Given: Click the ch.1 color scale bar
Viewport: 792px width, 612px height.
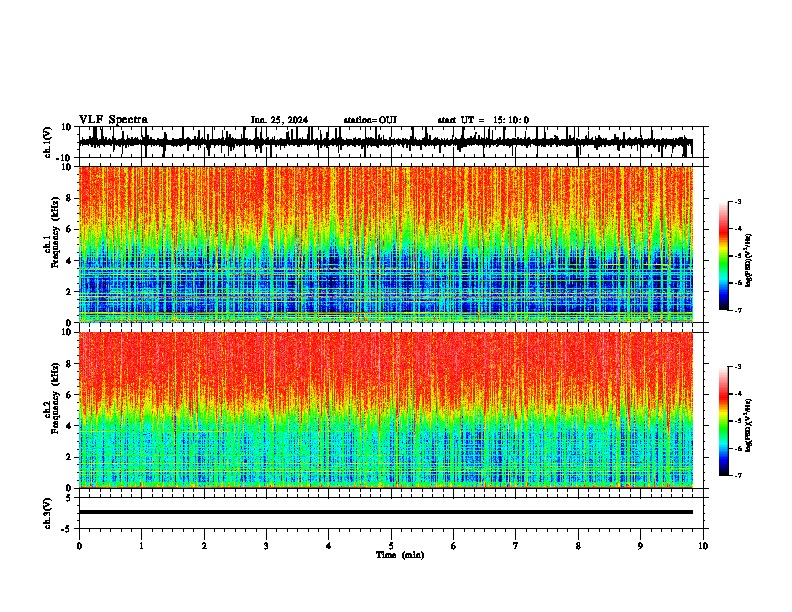Looking at the screenshot, I should [724, 256].
